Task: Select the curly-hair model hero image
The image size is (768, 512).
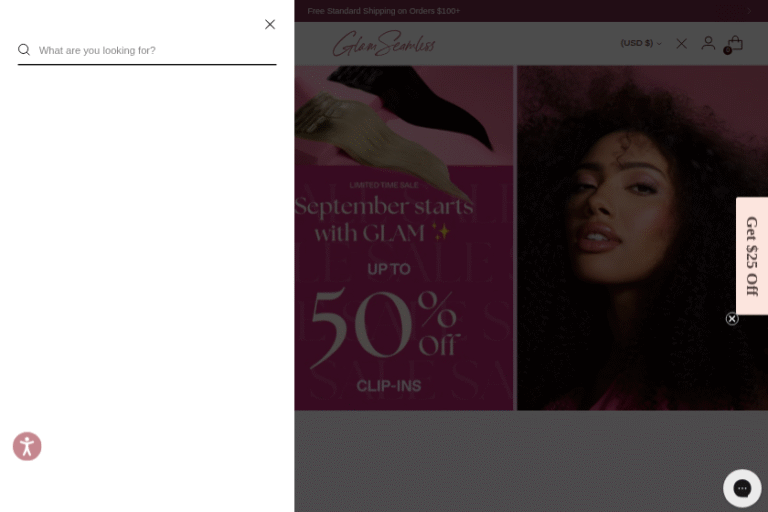Action: 643,238
